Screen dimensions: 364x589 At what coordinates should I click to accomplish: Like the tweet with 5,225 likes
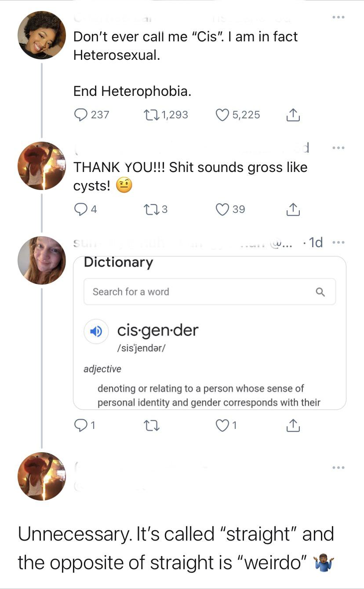click(222, 114)
